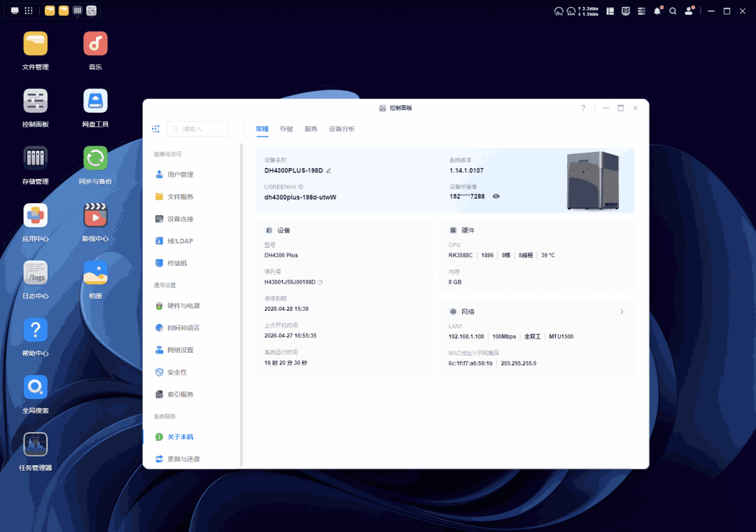Click the RAM usage gauge in top bar
The image size is (756, 532).
pyautogui.click(x=571, y=11)
